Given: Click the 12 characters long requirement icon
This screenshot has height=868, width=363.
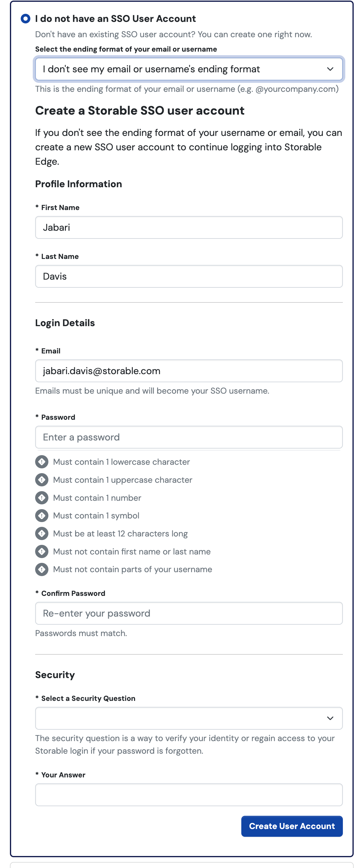Looking at the screenshot, I should pos(42,533).
